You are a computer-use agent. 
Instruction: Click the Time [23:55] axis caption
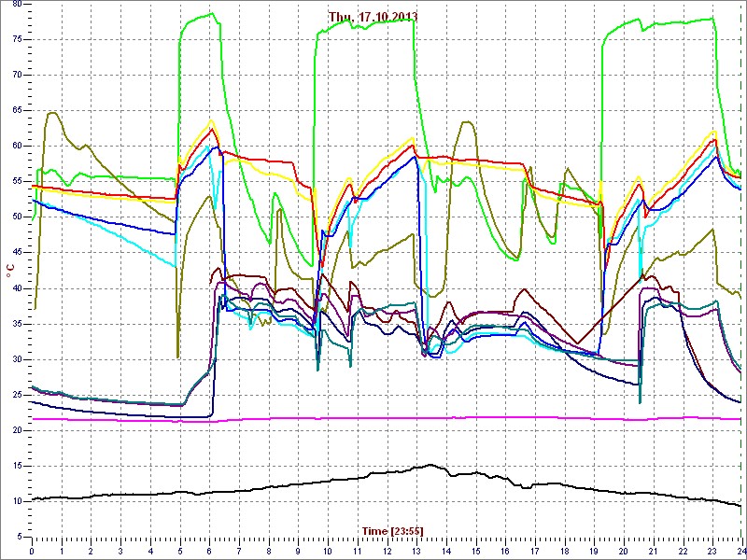coord(392,530)
